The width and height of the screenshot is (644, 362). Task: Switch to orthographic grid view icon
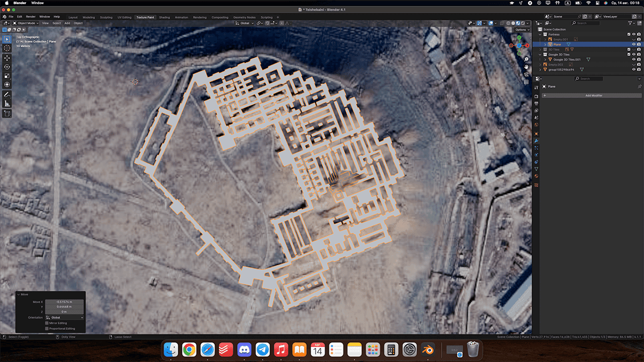[526, 82]
